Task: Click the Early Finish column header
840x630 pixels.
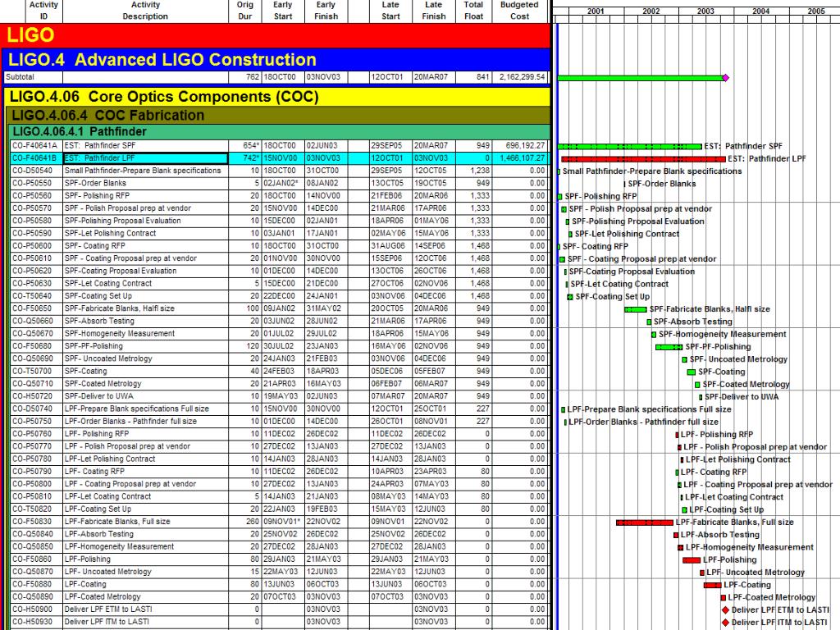Action: pyautogui.click(x=326, y=11)
